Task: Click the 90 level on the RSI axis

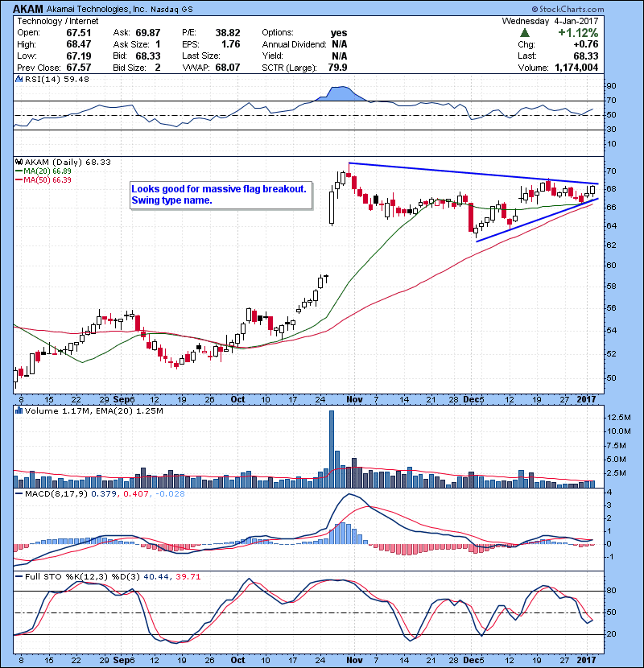Action: [x=611, y=86]
